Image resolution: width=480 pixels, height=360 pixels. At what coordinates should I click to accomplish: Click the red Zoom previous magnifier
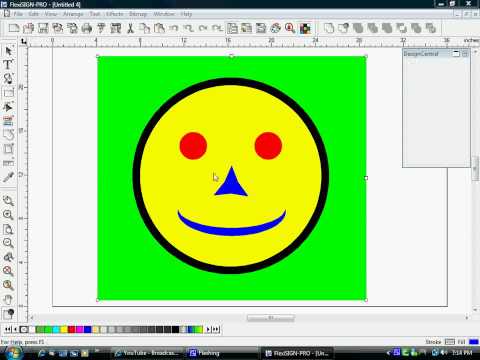[8, 271]
